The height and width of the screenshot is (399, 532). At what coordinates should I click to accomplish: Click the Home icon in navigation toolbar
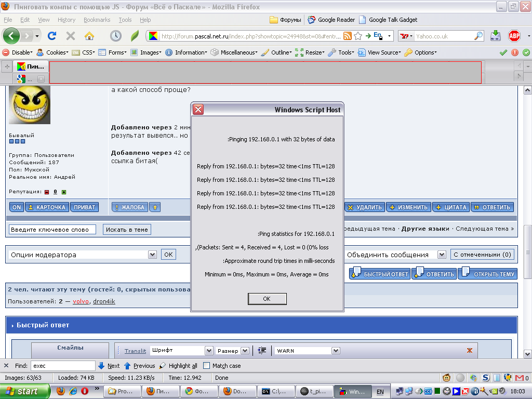[x=89, y=36]
